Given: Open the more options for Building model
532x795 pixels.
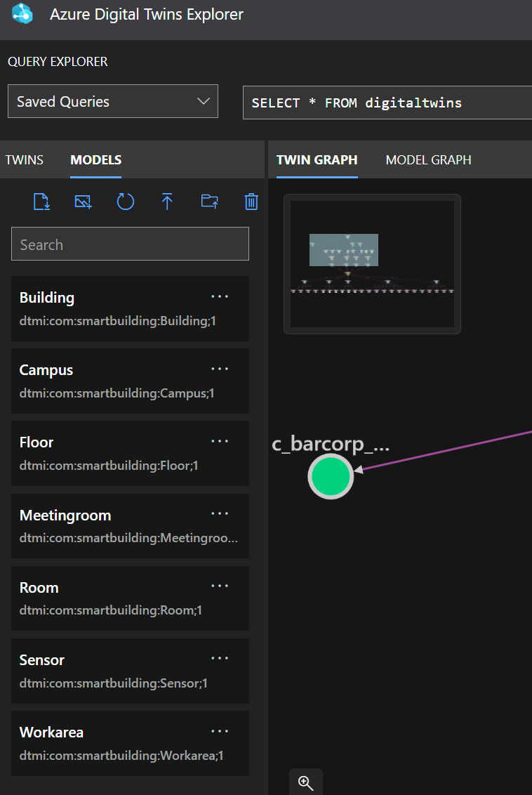Looking at the screenshot, I should (220, 296).
